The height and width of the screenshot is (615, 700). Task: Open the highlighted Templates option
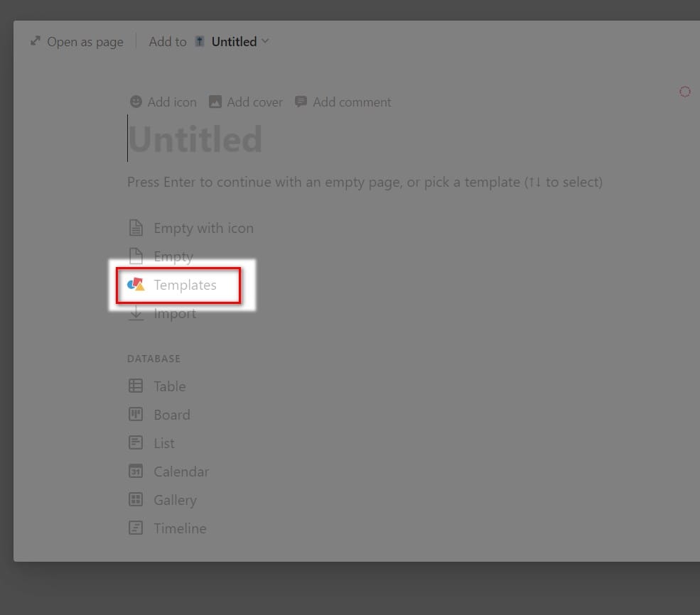(178, 285)
